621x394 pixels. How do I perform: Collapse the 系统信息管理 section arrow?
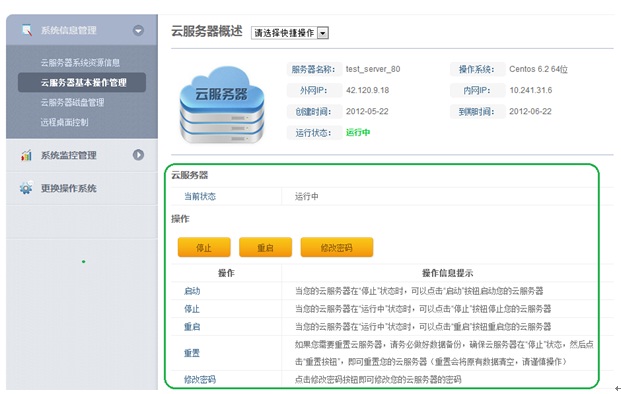[x=138, y=30]
